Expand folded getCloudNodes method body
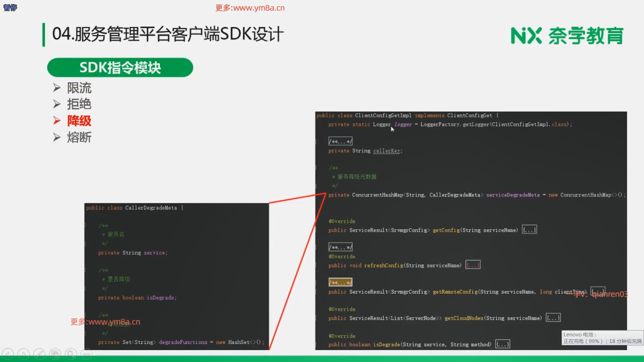The height and width of the screenshot is (362, 644). pos(553,318)
